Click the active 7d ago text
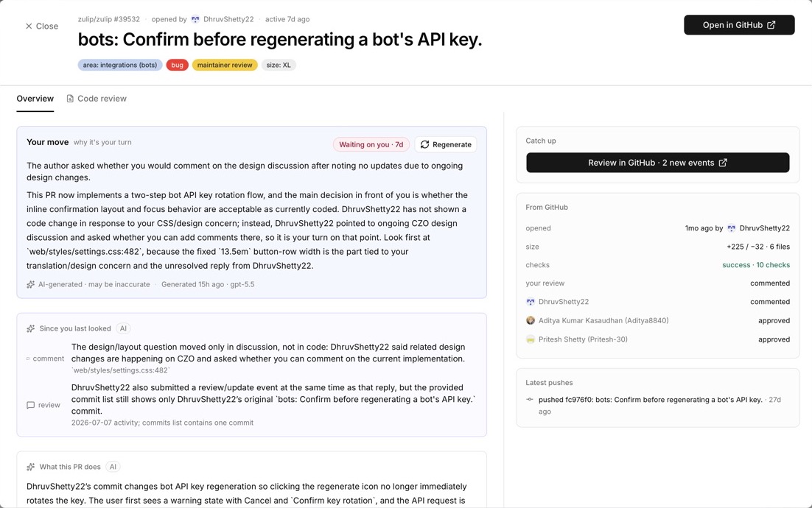The height and width of the screenshot is (508, 812). [x=287, y=19]
